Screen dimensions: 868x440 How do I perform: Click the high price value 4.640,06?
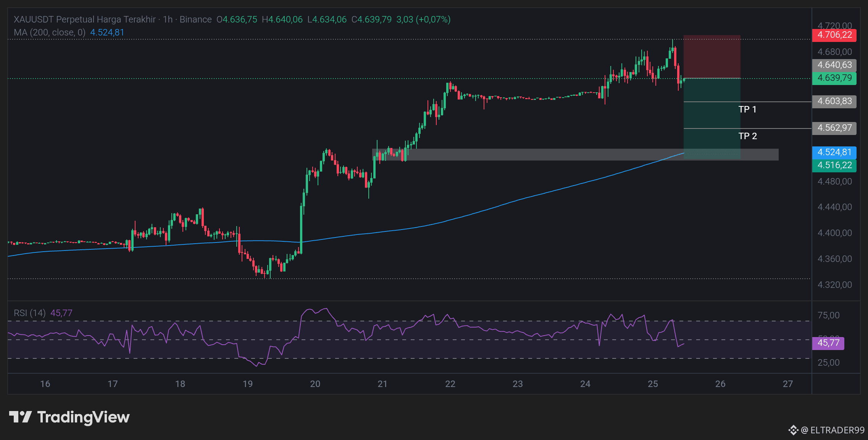(x=286, y=19)
